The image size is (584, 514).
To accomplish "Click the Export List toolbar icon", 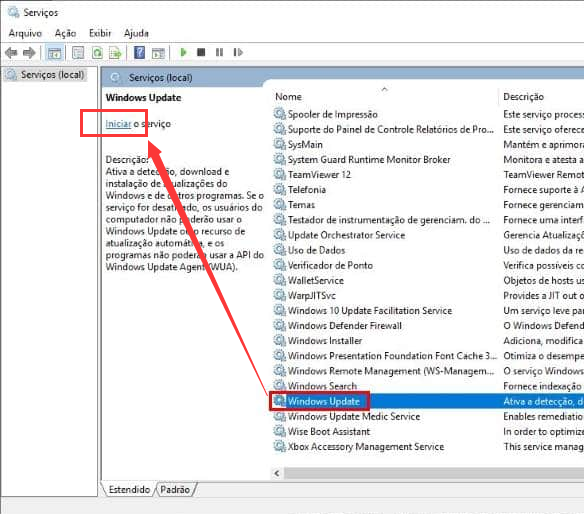I will click(115, 53).
